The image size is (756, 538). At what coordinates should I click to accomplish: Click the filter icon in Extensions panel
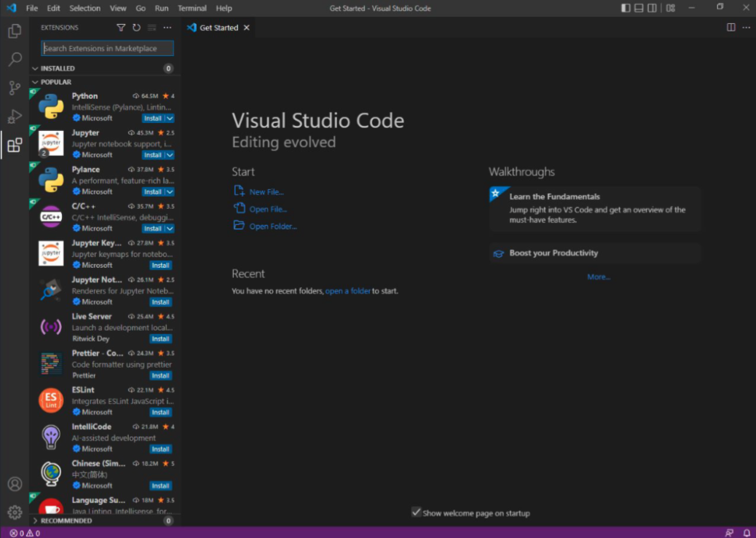click(x=121, y=27)
